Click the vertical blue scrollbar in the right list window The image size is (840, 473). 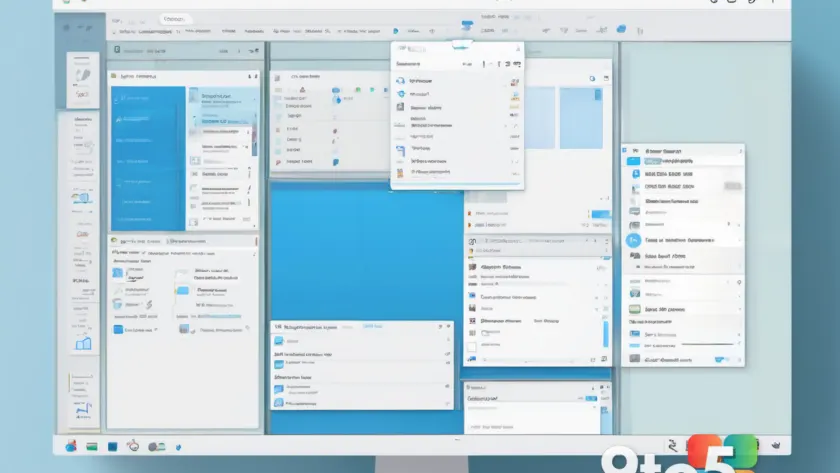606,334
